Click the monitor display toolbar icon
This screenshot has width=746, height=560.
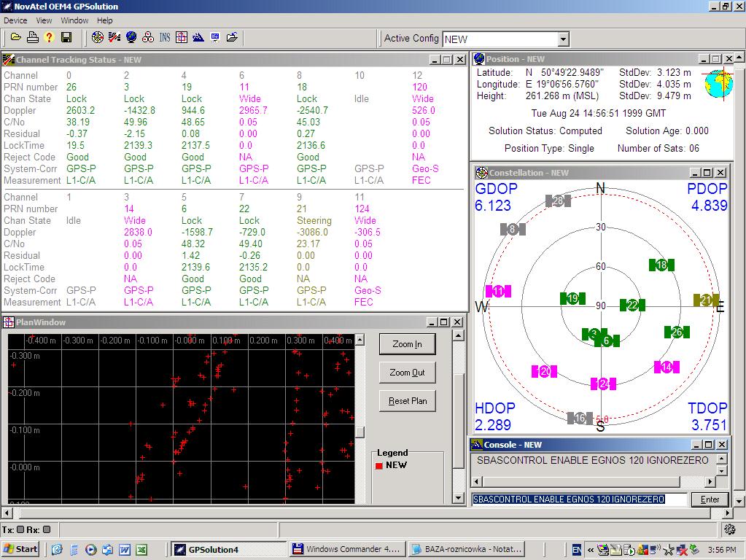(215, 38)
